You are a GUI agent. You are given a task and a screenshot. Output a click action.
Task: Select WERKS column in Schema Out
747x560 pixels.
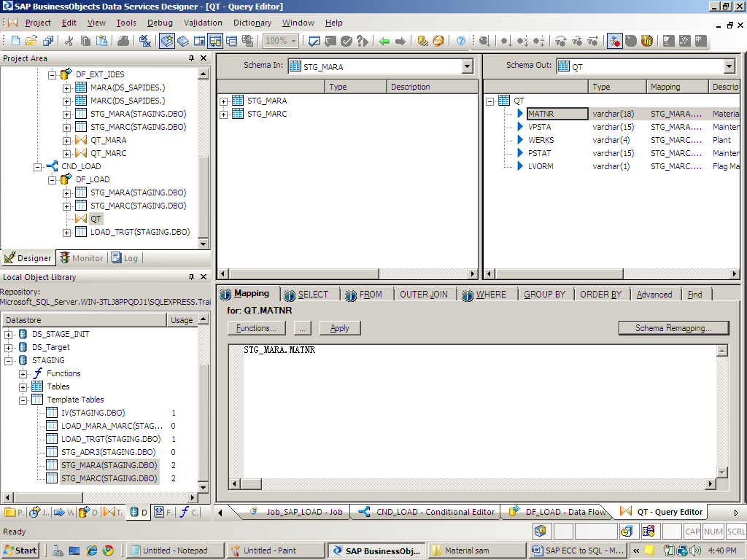coord(541,141)
